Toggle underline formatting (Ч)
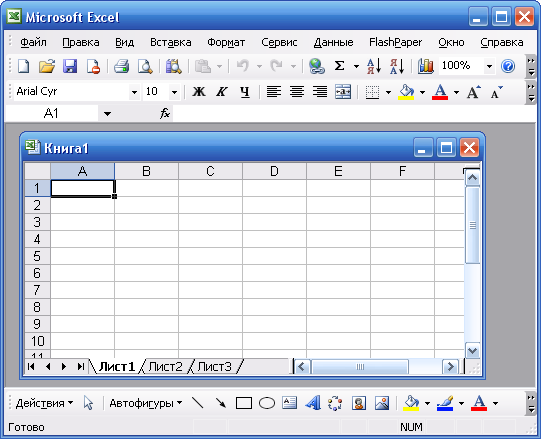The width and height of the screenshot is (541, 439). tap(245, 92)
